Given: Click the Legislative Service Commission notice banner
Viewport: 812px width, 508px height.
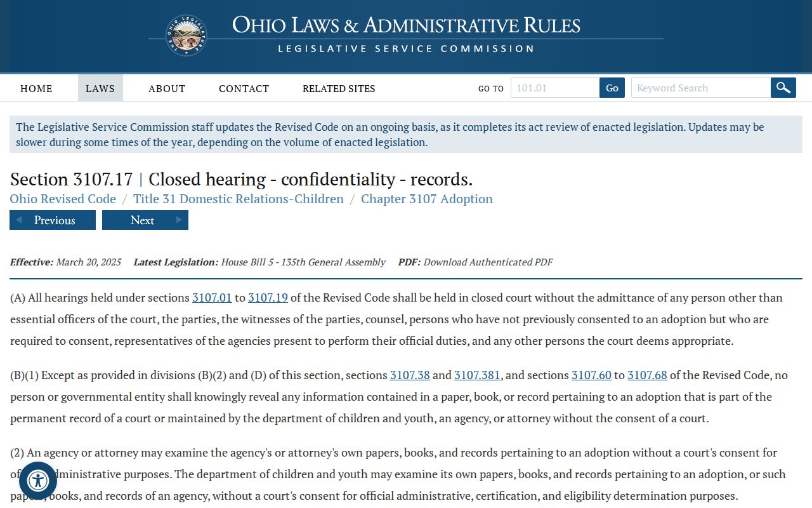Looking at the screenshot, I should pos(406,134).
